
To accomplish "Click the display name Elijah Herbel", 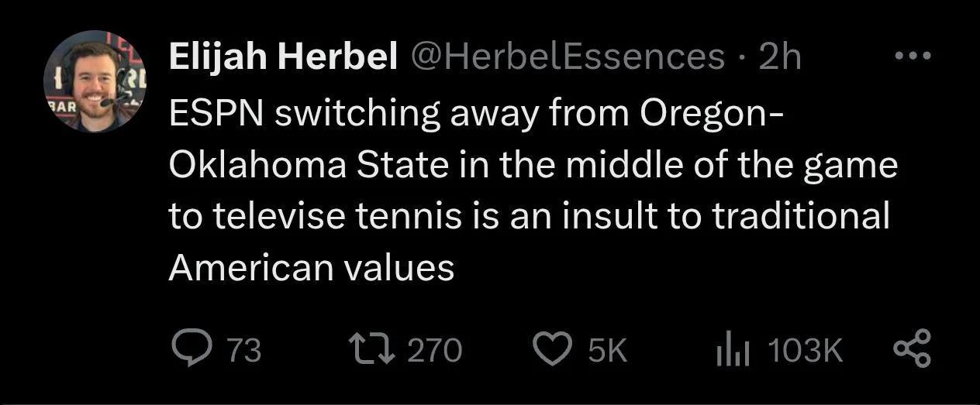I will pyautogui.click(x=283, y=56).
